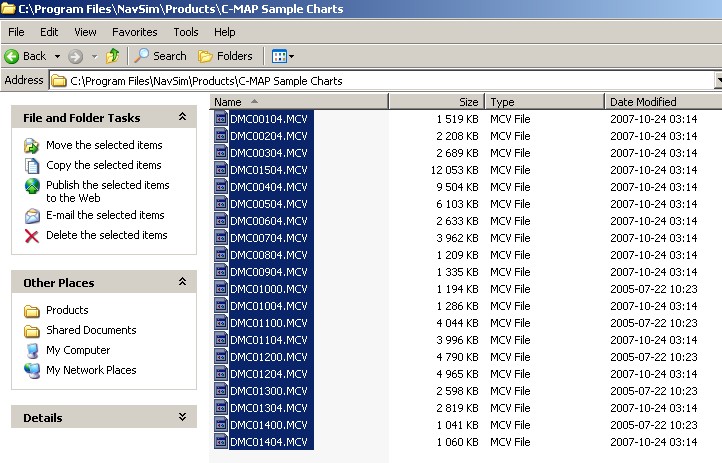Open the Forward button history dropdown arrow

click(94, 57)
